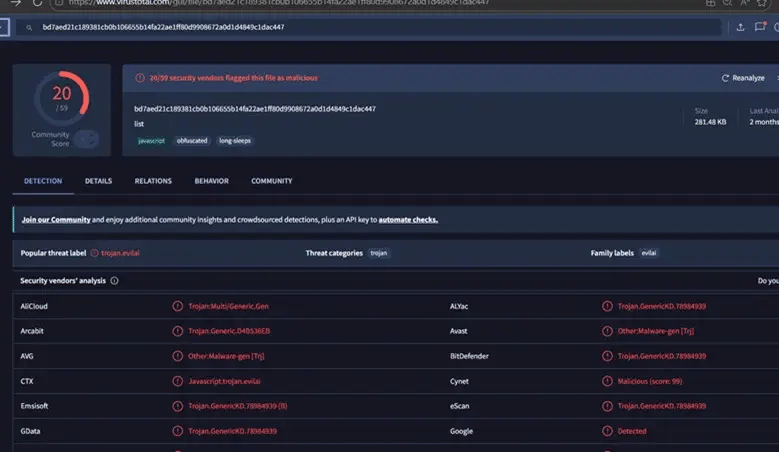Click the 20/59 detection score gauge
This screenshot has width=779, height=452.
pyautogui.click(x=62, y=98)
